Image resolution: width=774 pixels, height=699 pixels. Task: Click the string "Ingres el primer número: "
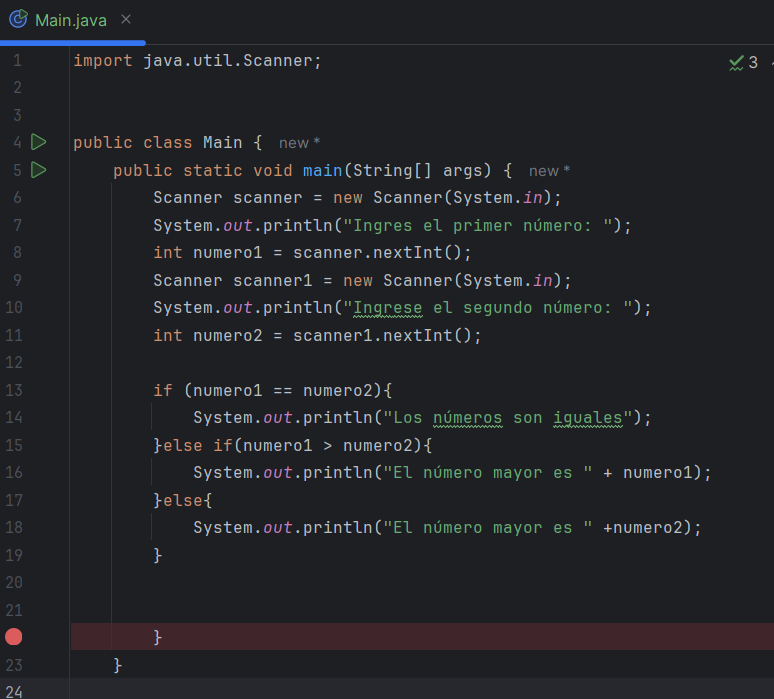pyautogui.click(x=478, y=226)
